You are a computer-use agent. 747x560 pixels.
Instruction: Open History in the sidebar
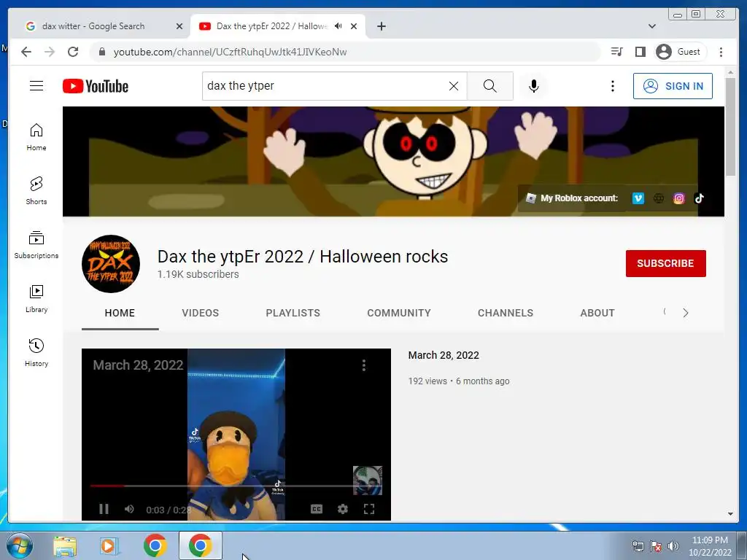pyautogui.click(x=36, y=352)
